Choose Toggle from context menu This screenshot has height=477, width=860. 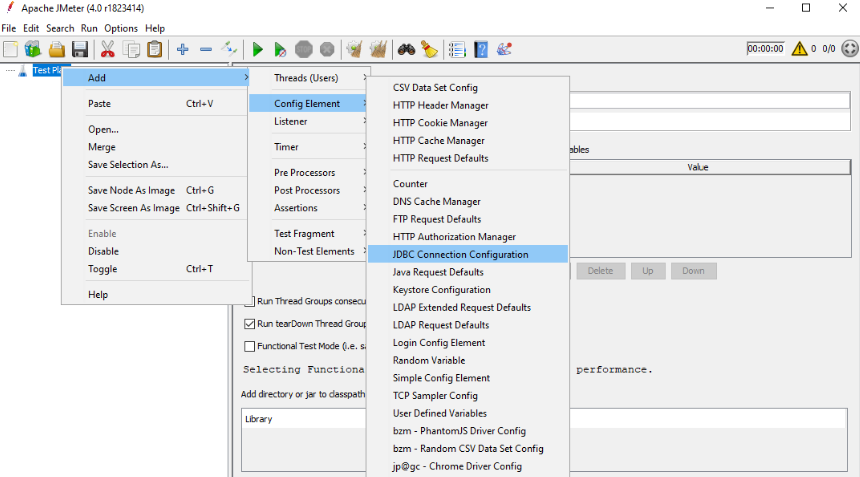click(x=156, y=269)
